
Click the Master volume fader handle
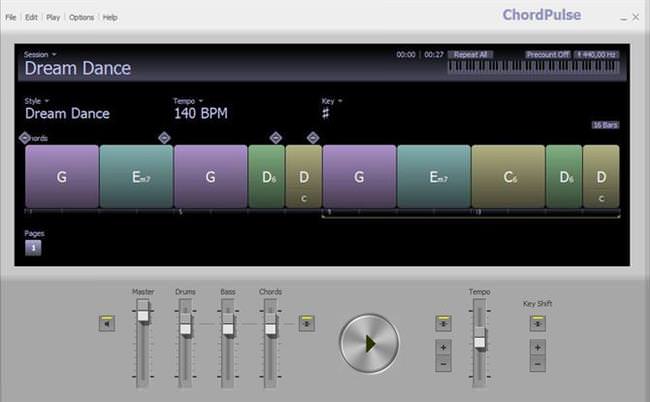point(143,315)
